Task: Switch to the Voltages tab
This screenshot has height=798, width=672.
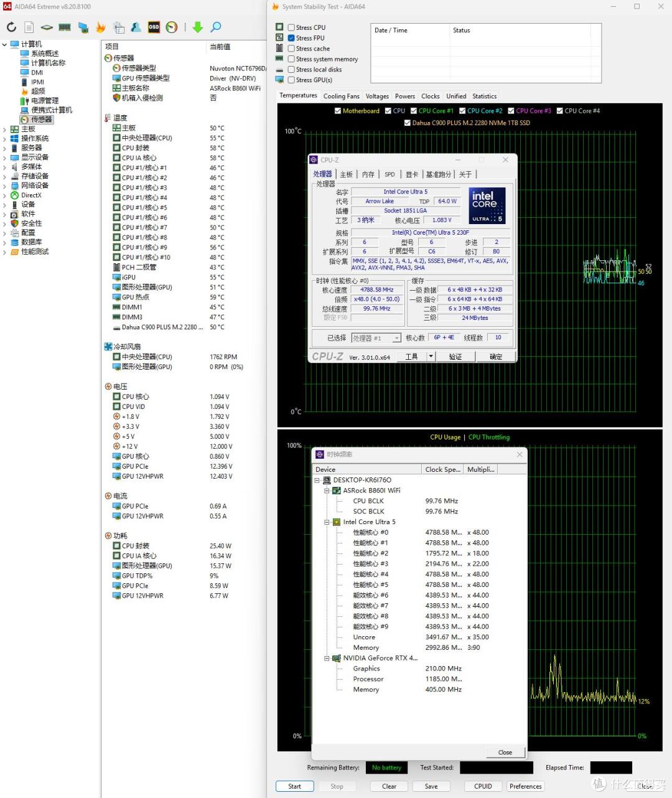Action: [x=377, y=96]
